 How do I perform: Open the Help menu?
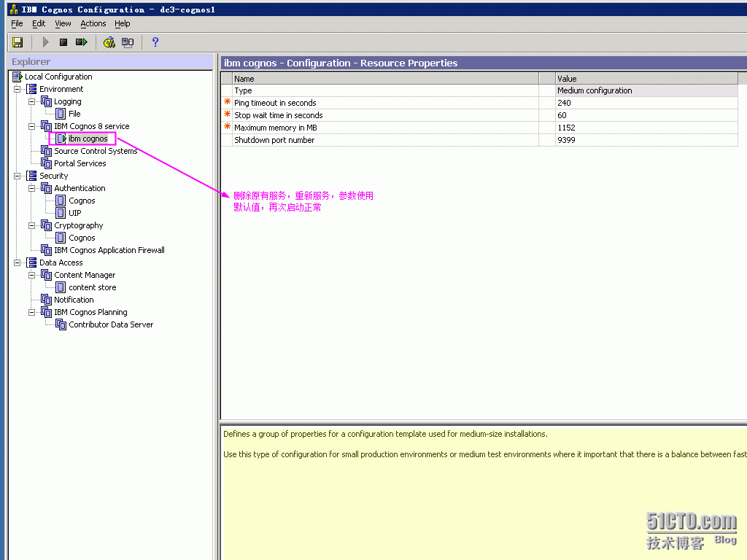[122, 23]
